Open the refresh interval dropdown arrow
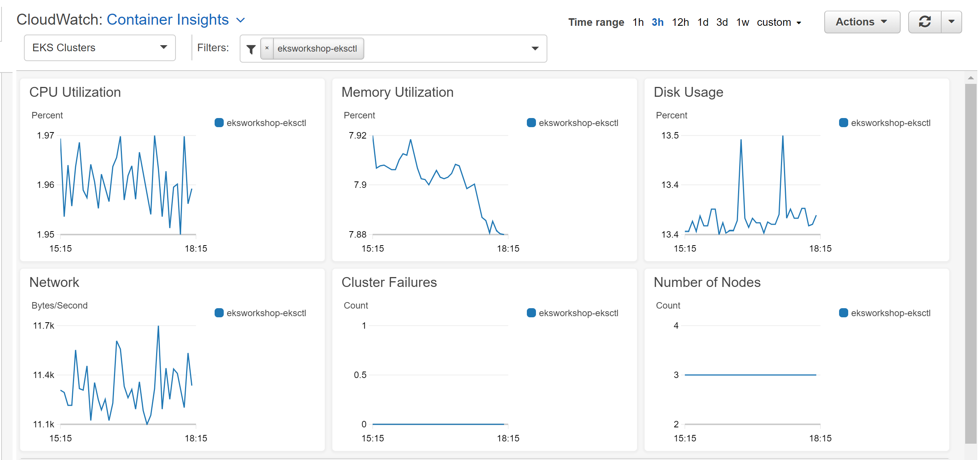 [952, 22]
